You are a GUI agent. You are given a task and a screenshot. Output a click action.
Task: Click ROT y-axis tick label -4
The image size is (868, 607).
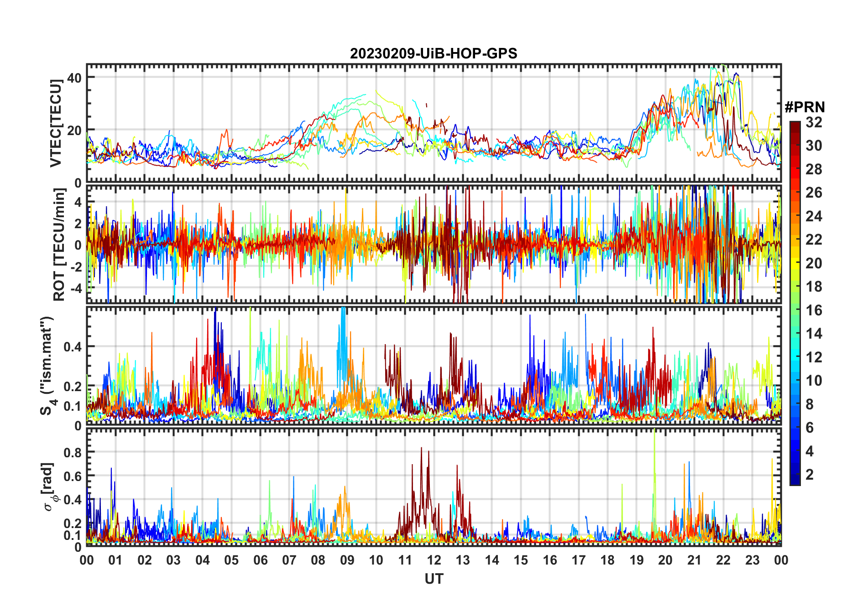pyautogui.click(x=76, y=288)
